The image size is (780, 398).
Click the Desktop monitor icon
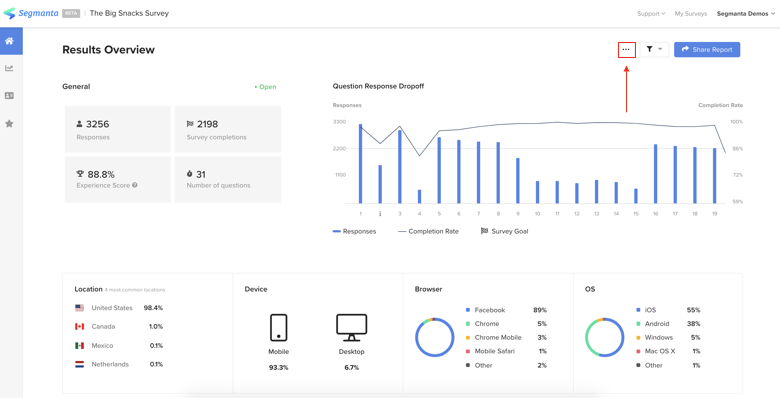[351, 327]
